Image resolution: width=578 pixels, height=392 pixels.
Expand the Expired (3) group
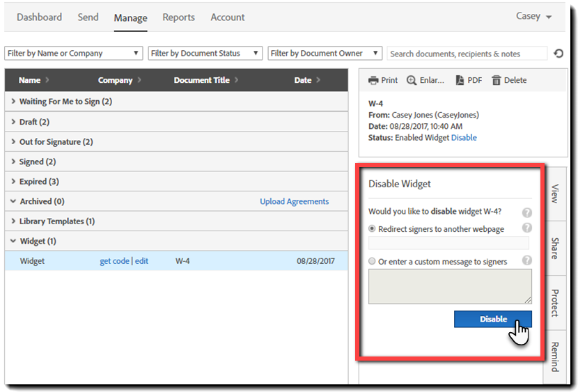click(x=13, y=181)
